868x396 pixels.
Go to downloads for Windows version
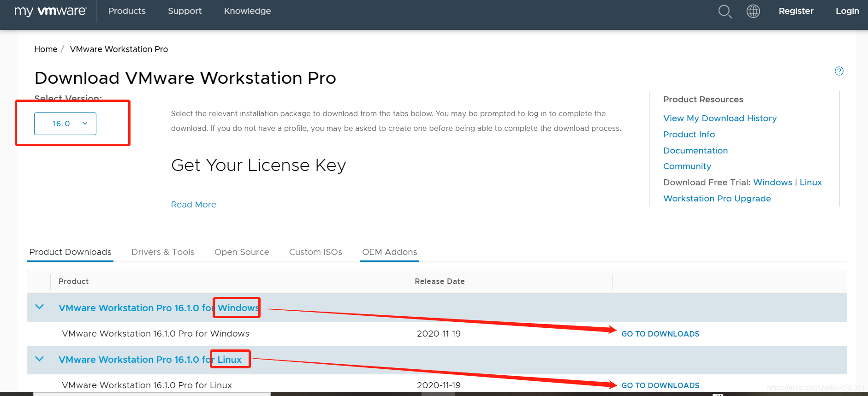click(x=660, y=334)
